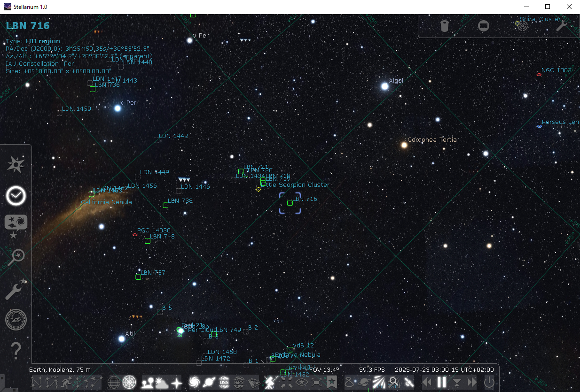
Task: Toggle Digitized Sky Survey DSS button
Action: coord(224,382)
